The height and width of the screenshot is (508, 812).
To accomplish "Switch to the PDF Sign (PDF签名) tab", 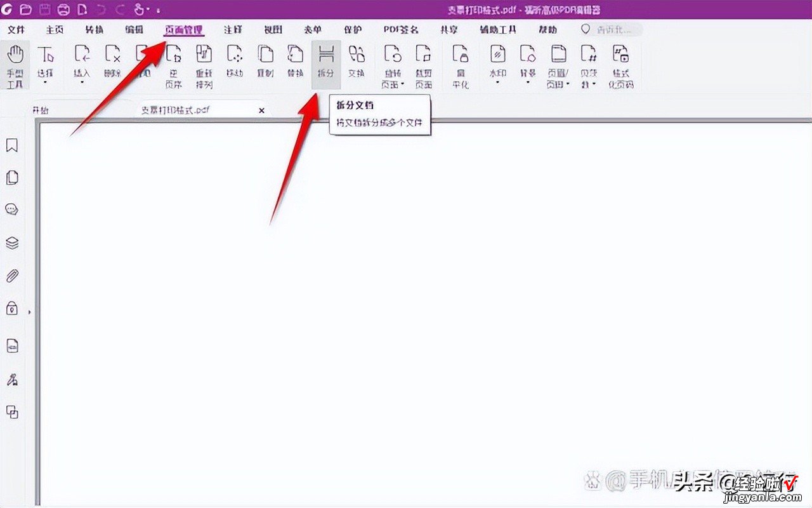I will pos(401,30).
